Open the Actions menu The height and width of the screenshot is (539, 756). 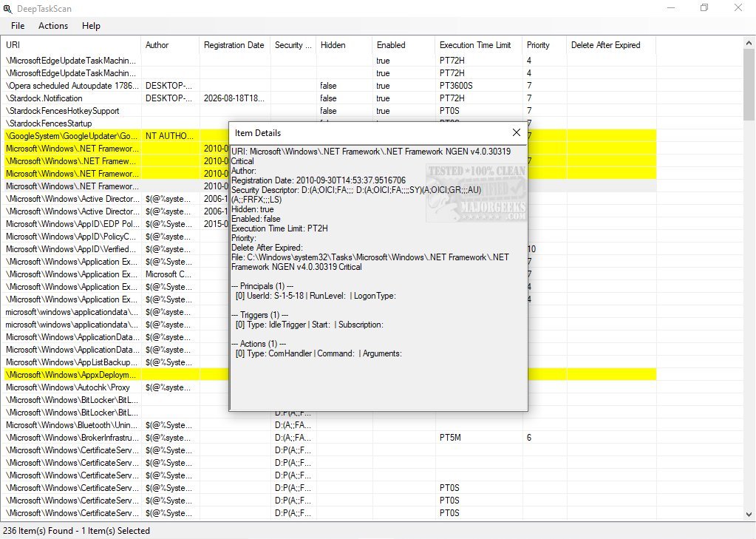pos(53,26)
